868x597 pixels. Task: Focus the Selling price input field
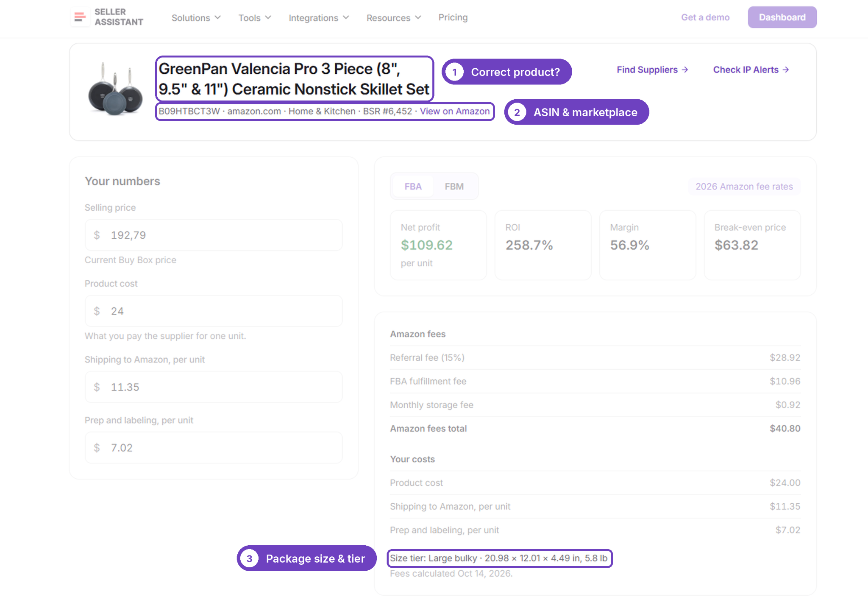(214, 235)
